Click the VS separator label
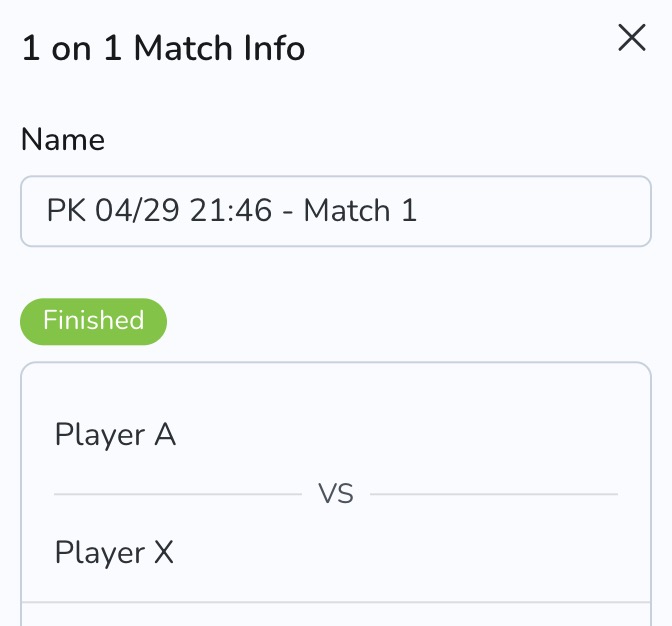Image resolution: width=672 pixels, height=626 pixels. point(336,494)
